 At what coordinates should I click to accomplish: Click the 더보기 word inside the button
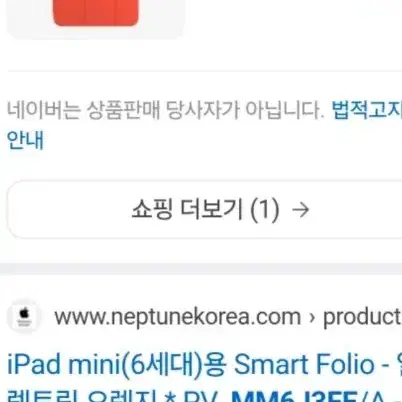(211, 210)
